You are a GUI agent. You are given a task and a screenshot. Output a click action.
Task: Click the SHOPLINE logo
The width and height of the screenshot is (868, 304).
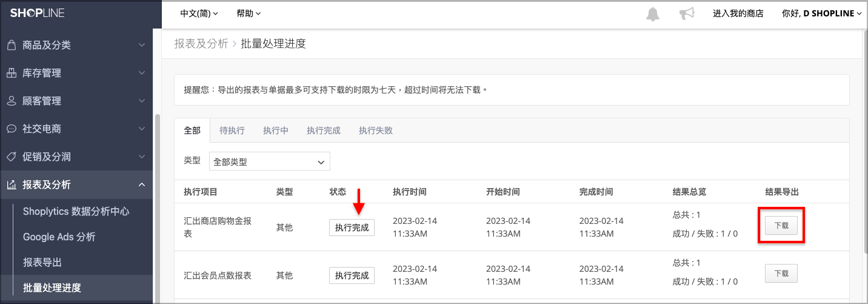pos(38,13)
